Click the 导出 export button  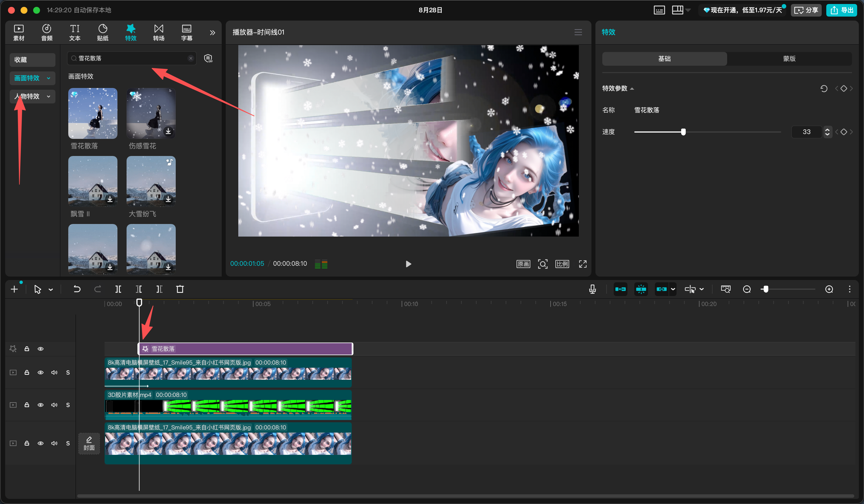pyautogui.click(x=842, y=10)
